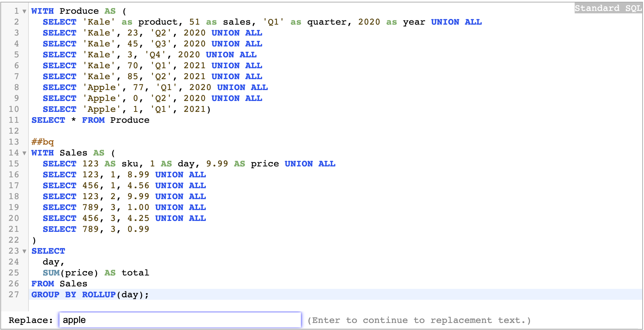The image size is (644, 330).
Task: Click 'day,' on line 24
Action: coord(54,262)
